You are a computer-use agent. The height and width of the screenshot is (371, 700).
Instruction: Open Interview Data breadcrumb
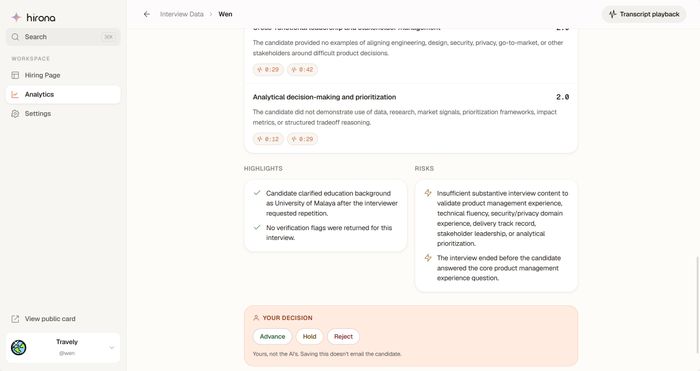coord(182,14)
